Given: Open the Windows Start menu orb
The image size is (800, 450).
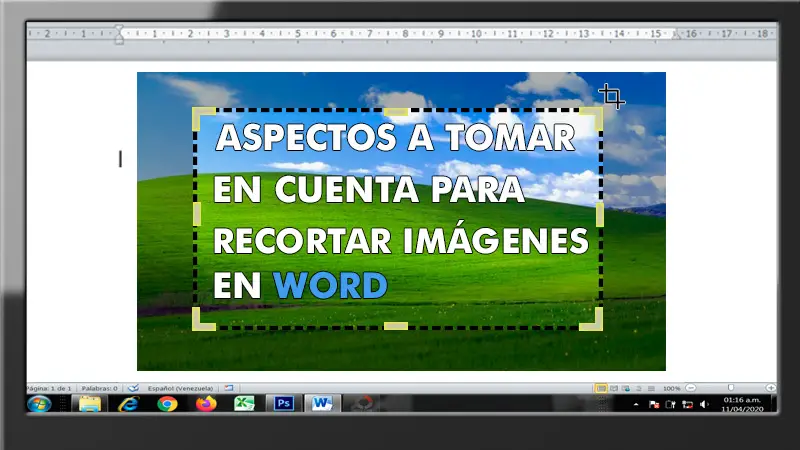Looking at the screenshot, I should tap(39, 404).
